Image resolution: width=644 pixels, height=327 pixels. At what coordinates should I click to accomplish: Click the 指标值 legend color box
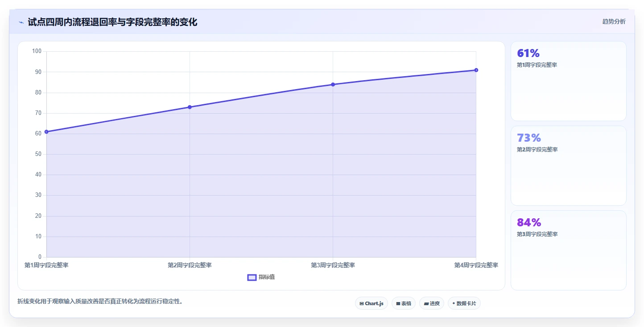252,278
